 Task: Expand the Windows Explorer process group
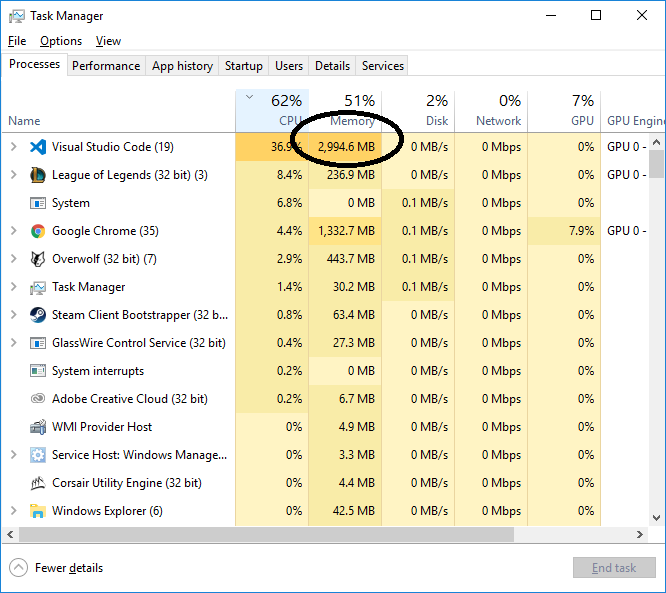14,511
